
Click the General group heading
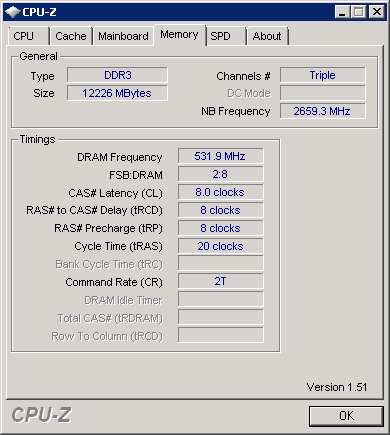pyautogui.click(x=38, y=56)
